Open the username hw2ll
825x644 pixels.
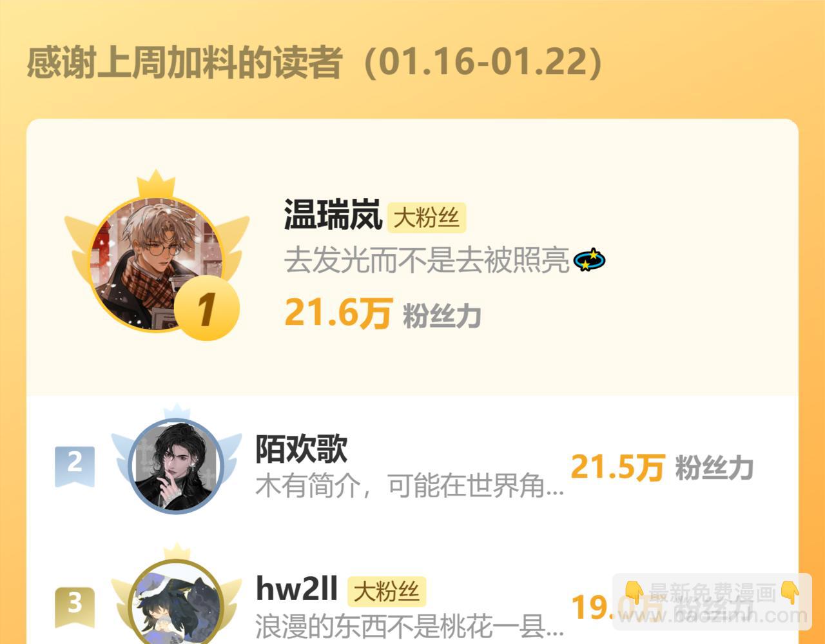(x=296, y=589)
